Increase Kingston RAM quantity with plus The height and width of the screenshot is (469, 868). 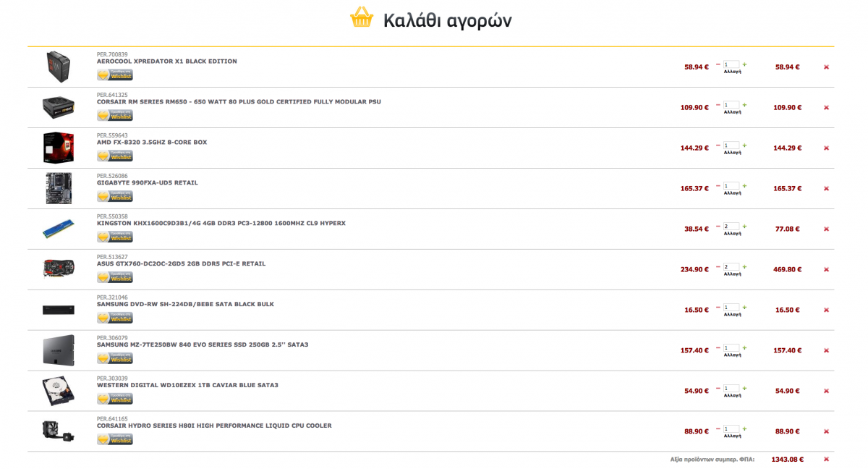pyautogui.click(x=744, y=227)
